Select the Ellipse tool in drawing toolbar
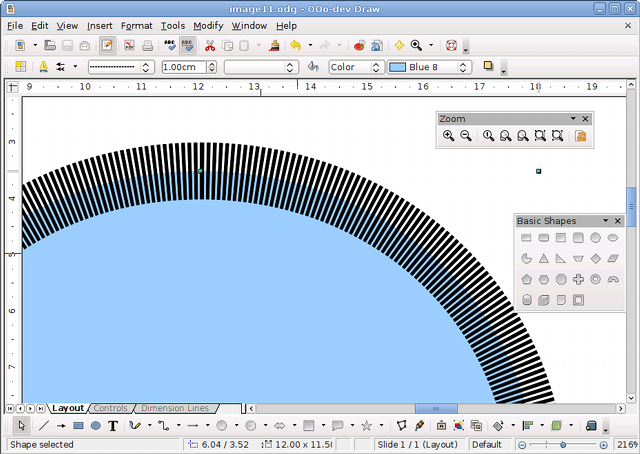Image resolution: width=640 pixels, height=454 pixels. pos(96,426)
